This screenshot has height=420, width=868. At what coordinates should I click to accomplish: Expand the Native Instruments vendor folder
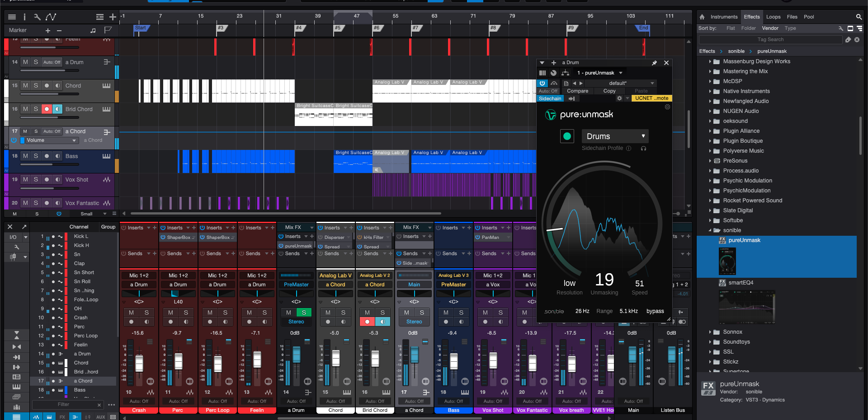(710, 91)
